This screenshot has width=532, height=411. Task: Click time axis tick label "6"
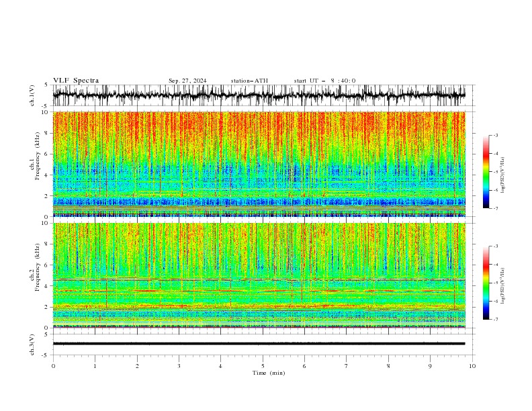[304, 366]
